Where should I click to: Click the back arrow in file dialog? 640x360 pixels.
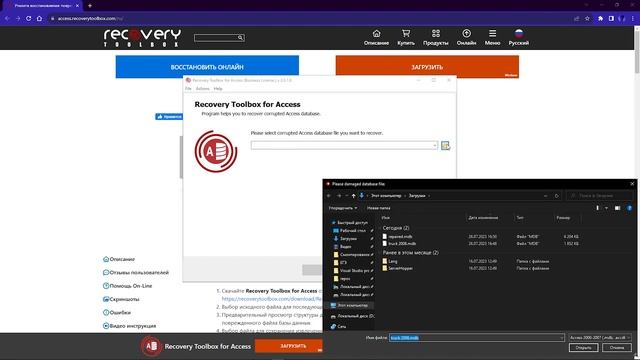click(x=329, y=196)
